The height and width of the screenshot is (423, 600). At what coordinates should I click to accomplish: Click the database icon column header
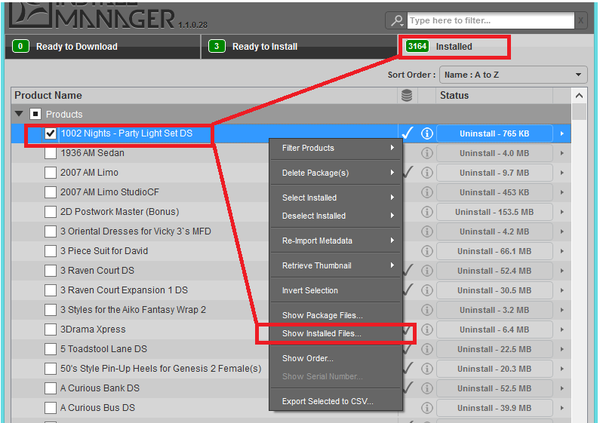(407, 95)
